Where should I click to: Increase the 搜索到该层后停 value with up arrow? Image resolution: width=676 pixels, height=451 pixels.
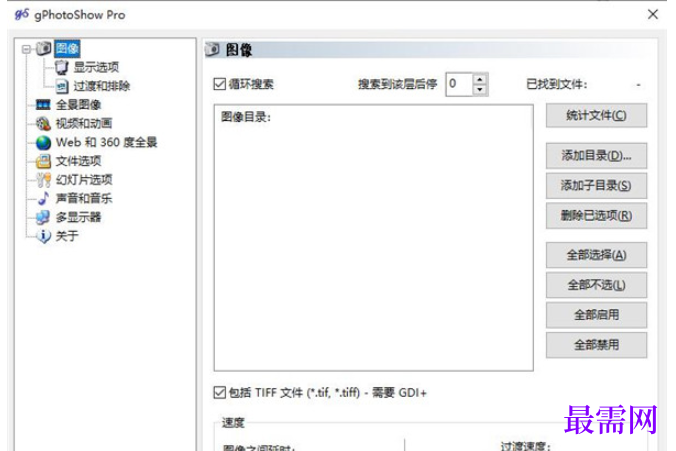pos(479,79)
